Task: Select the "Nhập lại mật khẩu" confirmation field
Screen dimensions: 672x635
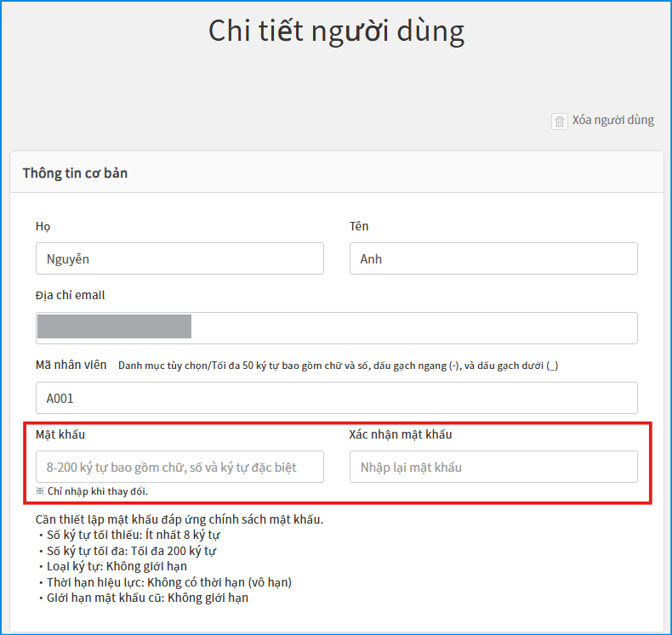Action: [493, 467]
